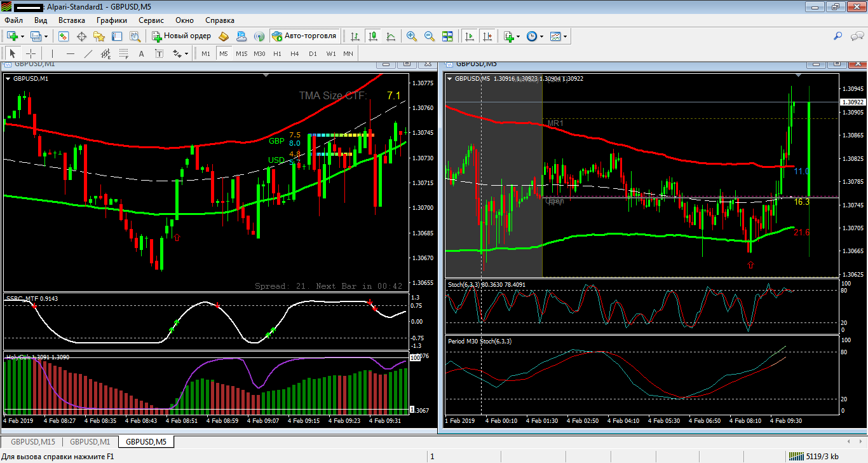The width and height of the screenshot is (868, 463).
Task: Click the Новый ордер button
Action: (181, 36)
